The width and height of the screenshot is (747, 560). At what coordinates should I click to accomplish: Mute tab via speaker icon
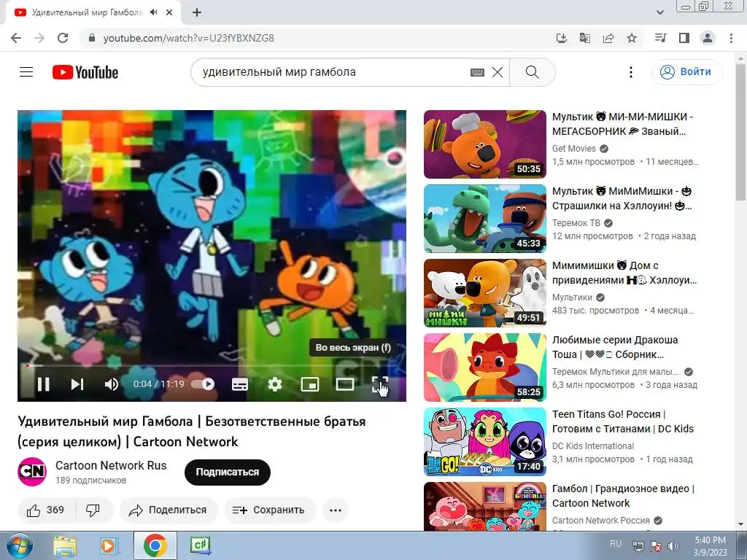(153, 12)
